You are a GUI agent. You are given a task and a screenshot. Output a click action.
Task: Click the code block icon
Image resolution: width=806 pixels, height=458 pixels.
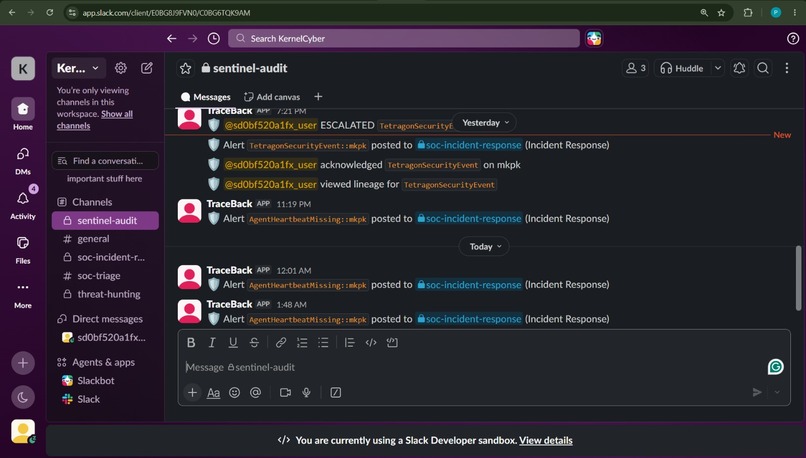(392, 342)
